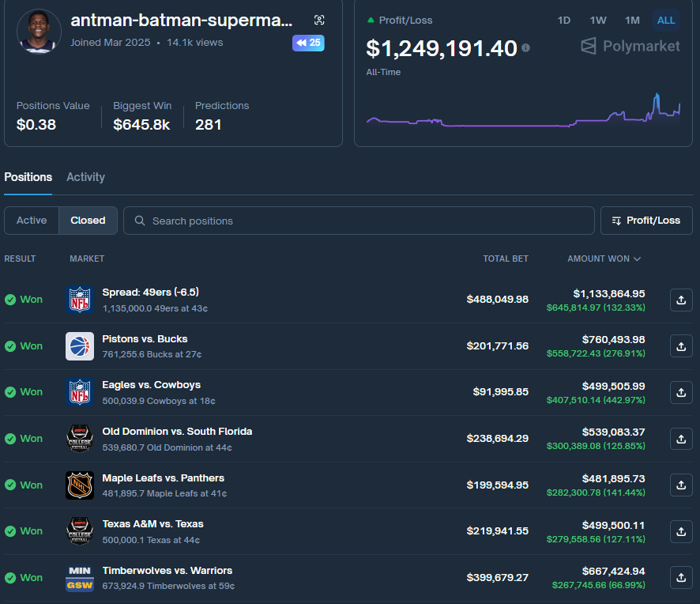
Task: Click the profit/loss line chart
Action: click(x=523, y=111)
